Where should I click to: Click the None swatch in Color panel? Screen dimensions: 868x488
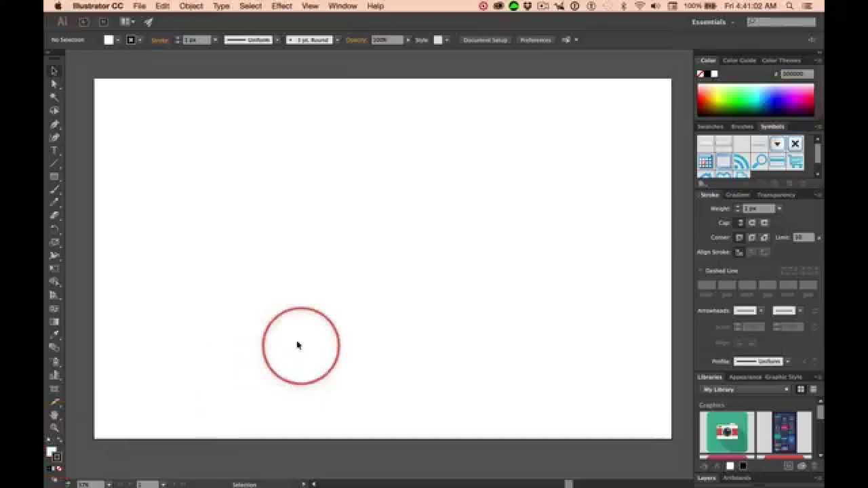701,74
